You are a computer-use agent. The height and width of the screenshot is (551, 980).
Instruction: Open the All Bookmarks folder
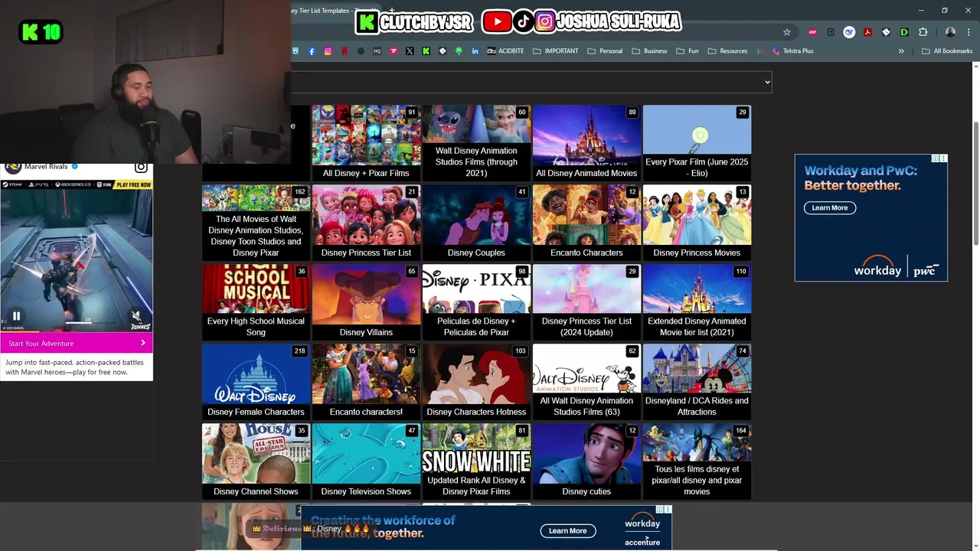[x=947, y=51]
